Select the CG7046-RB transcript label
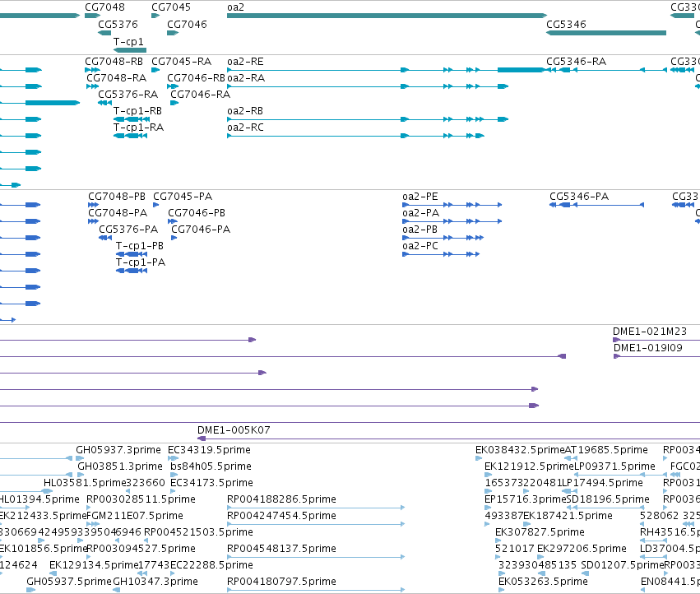Image resolution: width=700 pixels, height=594 pixels. click(196, 77)
